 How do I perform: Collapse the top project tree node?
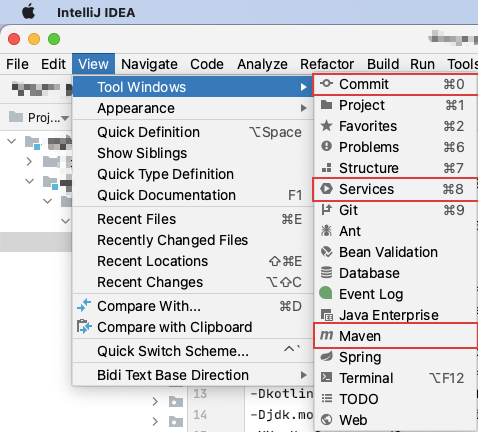click(12, 141)
